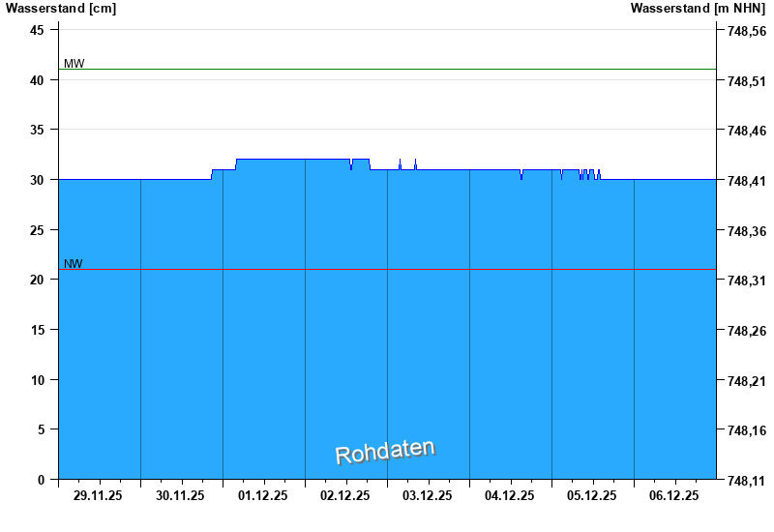Click the left axis value 45
Screen dimensions: 774x532
pyautogui.click(x=37, y=30)
